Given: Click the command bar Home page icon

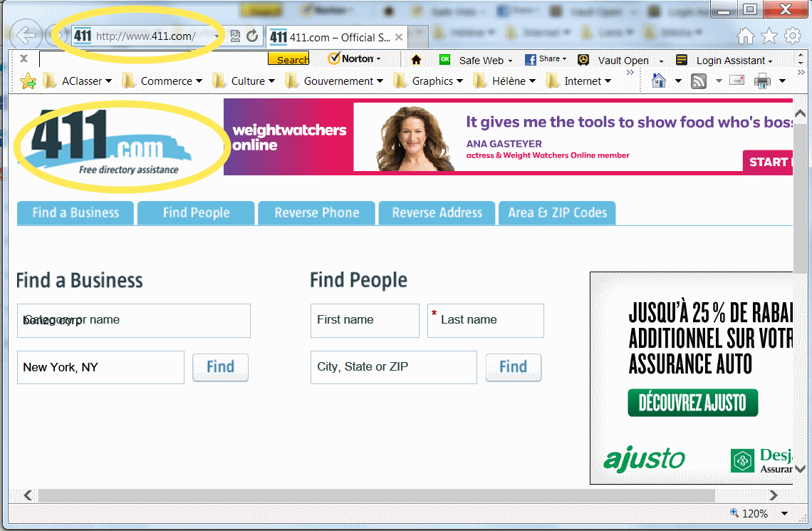Looking at the screenshot, I should 659,81.
